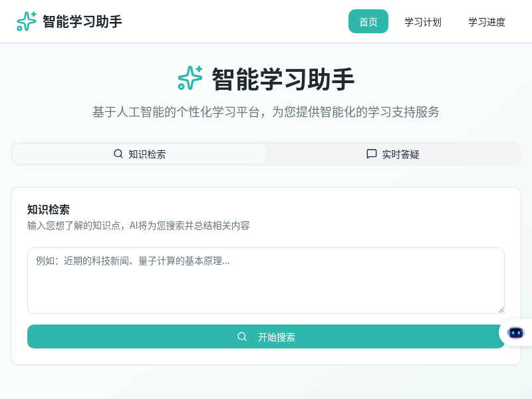Click the textarea resize grip at its corner
Image resolution: width=532 pixels, height=399 pixels.
point(502,309)
